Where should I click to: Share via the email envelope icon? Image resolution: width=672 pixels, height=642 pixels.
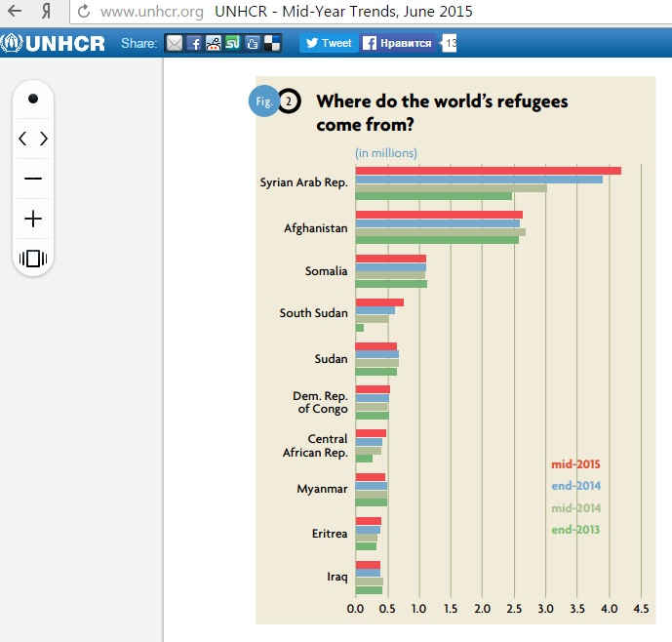[x=174, y=43]
